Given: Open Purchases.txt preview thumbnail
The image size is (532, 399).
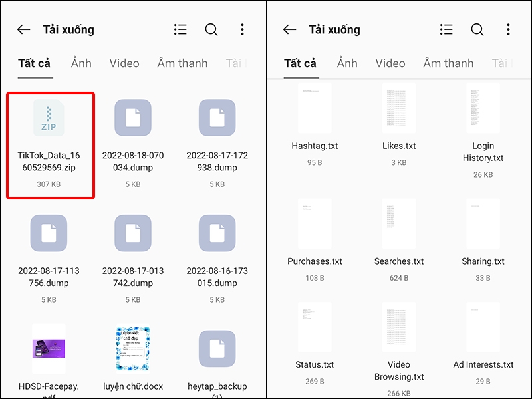Looking at the screenshot, I should [x=315, y=224].
